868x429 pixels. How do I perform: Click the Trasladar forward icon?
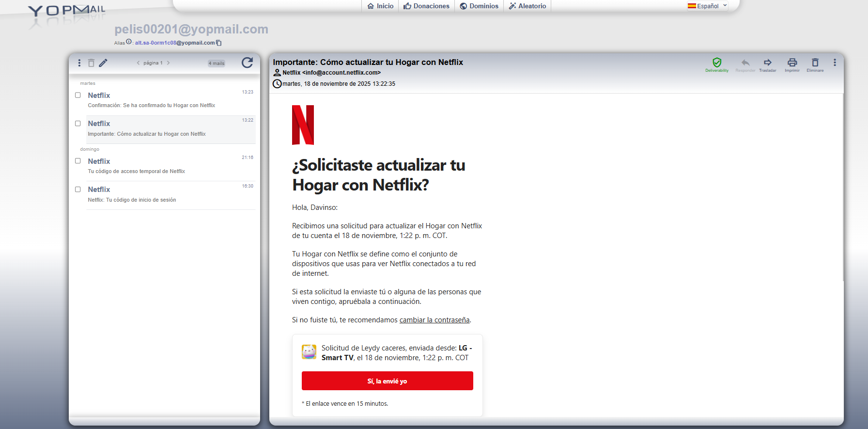click(x=768, y=63)
